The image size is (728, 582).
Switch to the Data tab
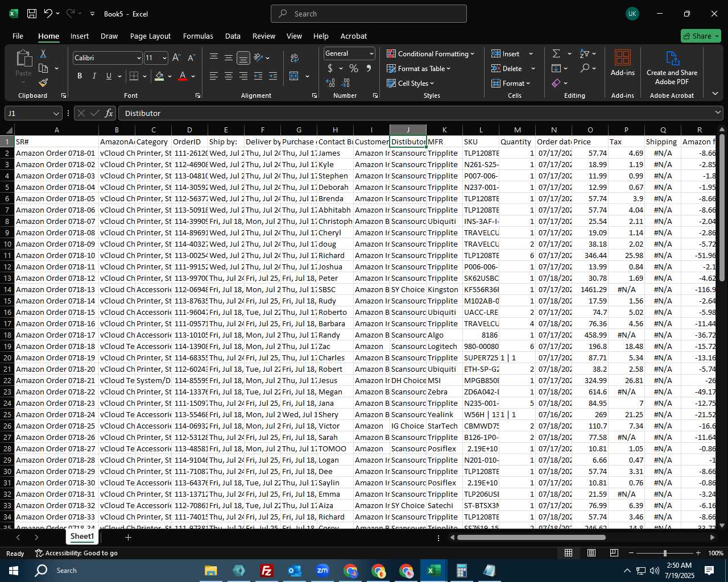[x=233, y=36]
